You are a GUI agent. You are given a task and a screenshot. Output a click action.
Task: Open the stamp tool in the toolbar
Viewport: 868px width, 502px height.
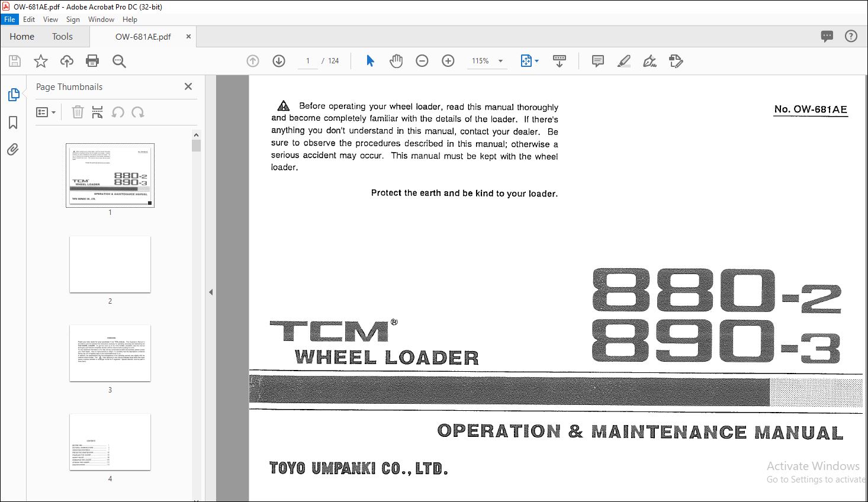(x=676, y=61)
